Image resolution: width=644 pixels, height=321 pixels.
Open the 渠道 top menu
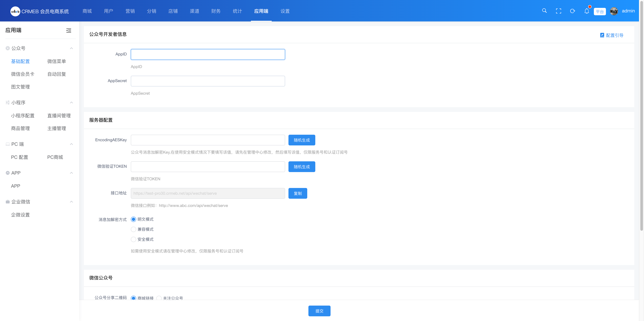pyautogui.click(x=195, y=11)
